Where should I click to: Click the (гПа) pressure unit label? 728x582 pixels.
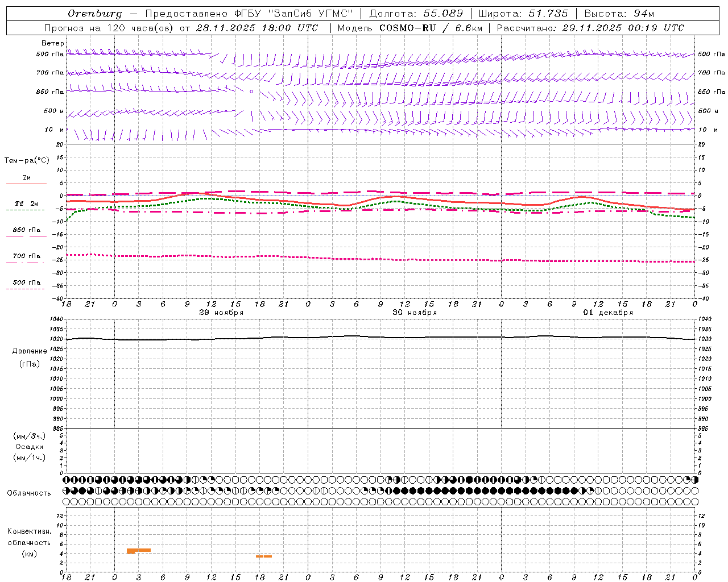(30, 364)
